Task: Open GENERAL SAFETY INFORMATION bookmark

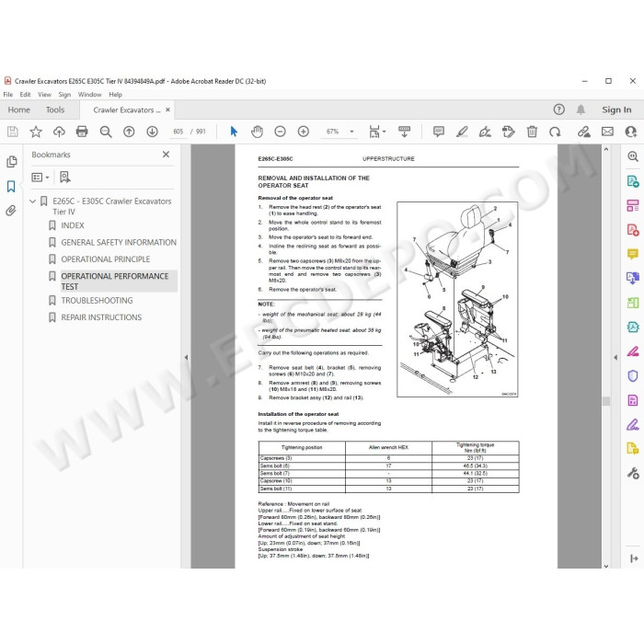Action: [x=119, y=242]
